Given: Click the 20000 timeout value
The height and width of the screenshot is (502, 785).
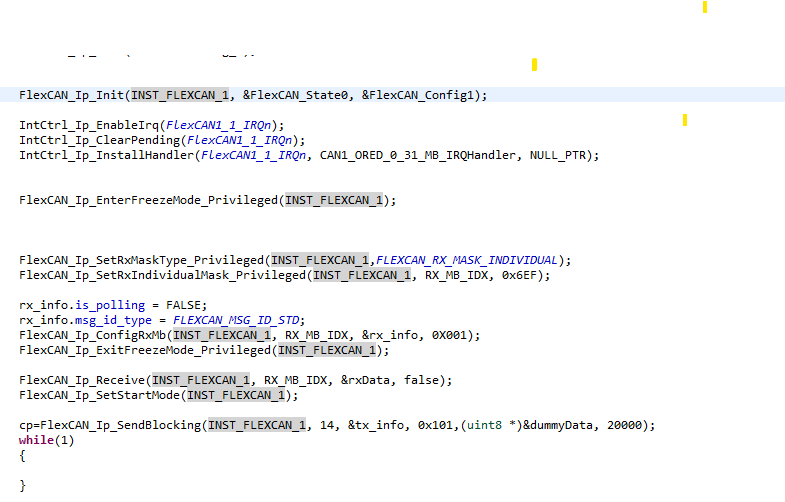Looking at the screenshot, I should point(624,425).
